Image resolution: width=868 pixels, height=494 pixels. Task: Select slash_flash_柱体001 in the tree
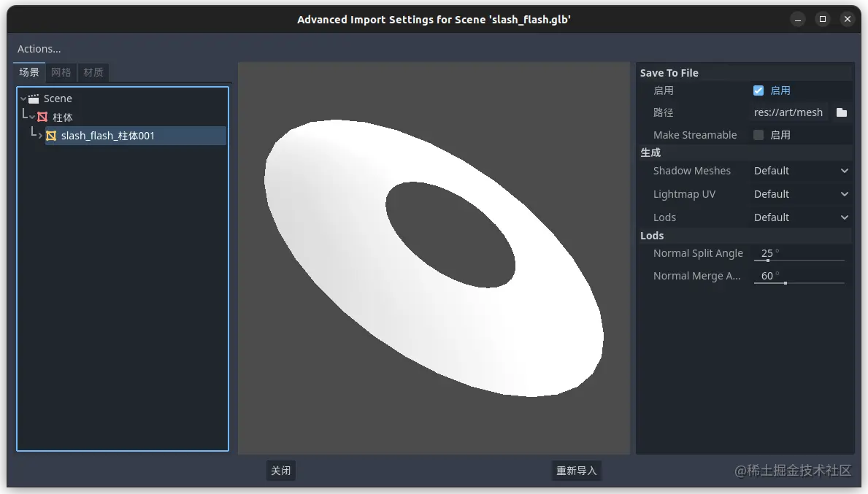135,136
